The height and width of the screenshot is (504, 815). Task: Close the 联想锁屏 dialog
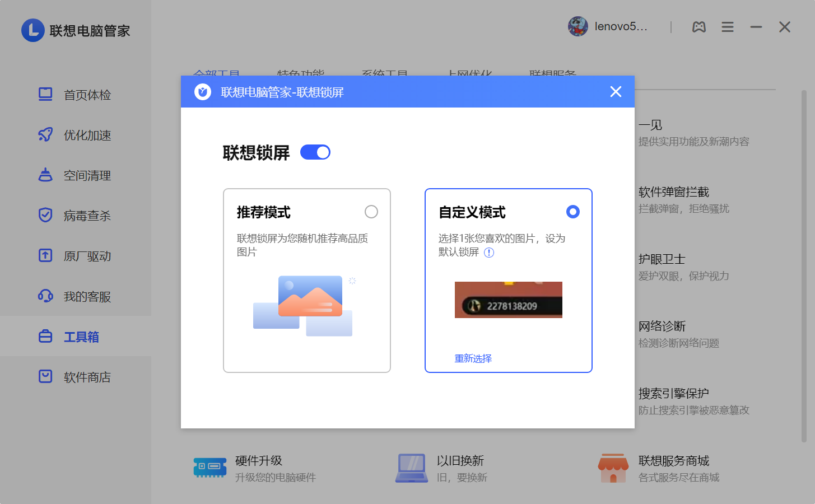coord(616,91)
